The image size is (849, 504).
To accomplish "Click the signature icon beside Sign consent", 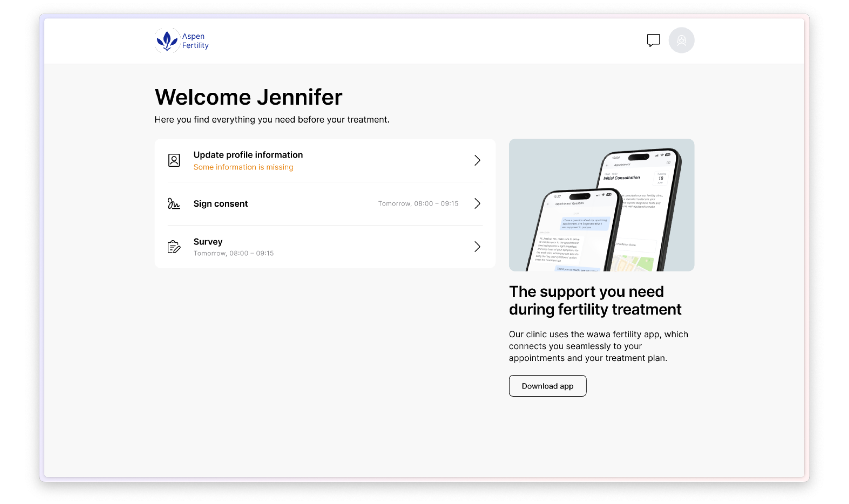I will click(x=174, y=204).
